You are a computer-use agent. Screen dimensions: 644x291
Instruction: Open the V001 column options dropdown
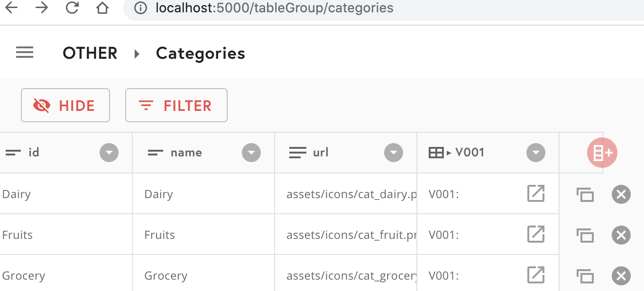[535, 152]
